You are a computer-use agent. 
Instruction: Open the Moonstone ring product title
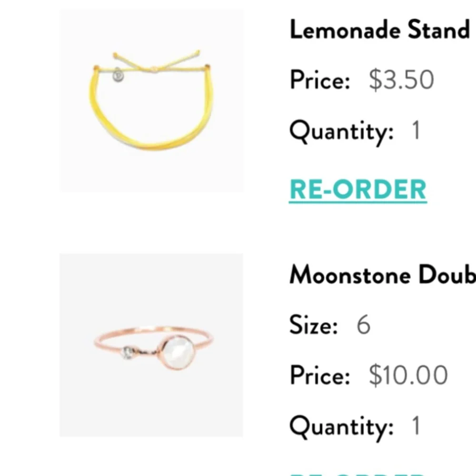tap(382, 275)
